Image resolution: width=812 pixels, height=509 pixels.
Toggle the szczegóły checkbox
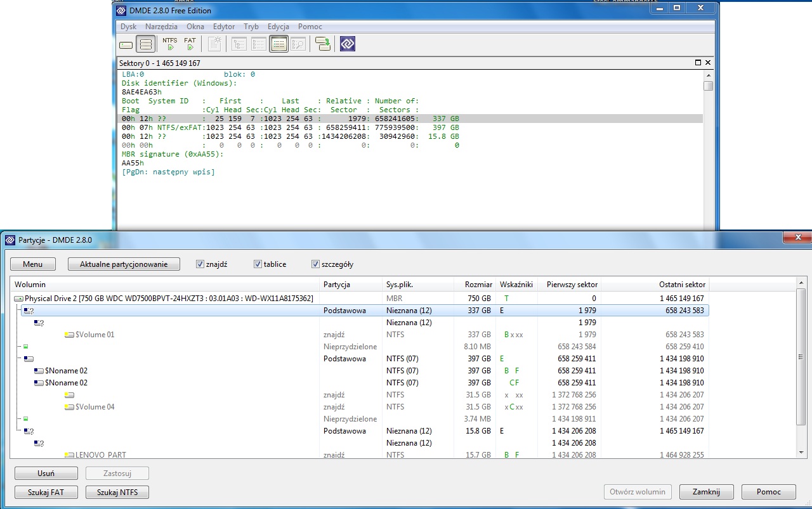coord(315,264)
